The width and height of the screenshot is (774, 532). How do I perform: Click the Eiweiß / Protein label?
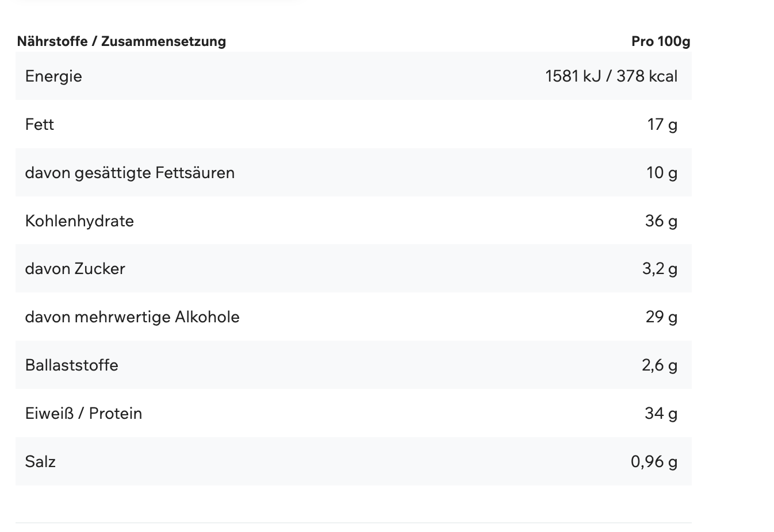[83, 414]
